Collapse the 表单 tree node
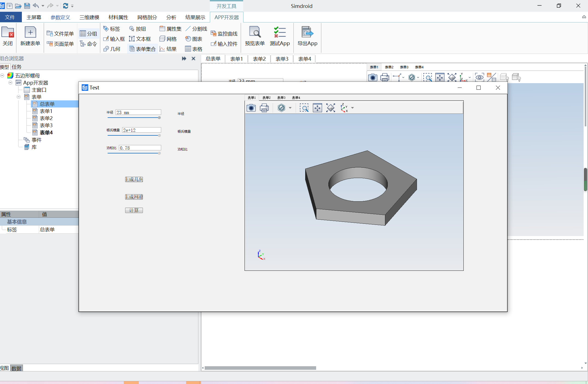Viewport: 588px width, 384px height. (19, 97)
